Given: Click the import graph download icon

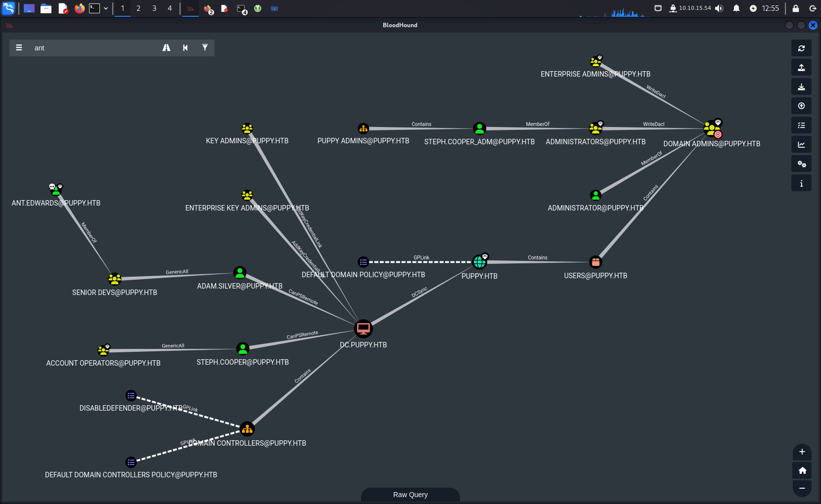Looking at the screenshot, I should point(801,87).
